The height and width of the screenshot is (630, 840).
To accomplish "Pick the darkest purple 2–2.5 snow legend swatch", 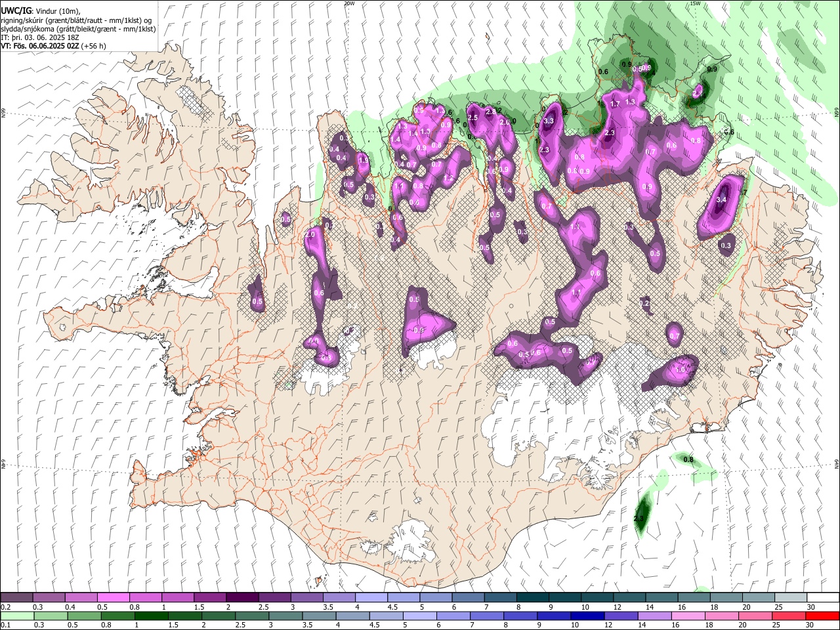I will coord(241,597).
